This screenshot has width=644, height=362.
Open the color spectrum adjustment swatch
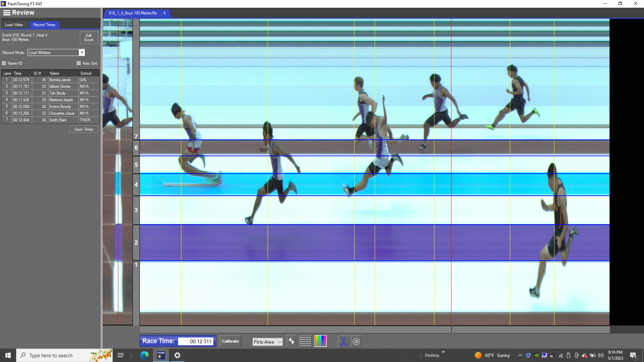(x=320, y=342)
